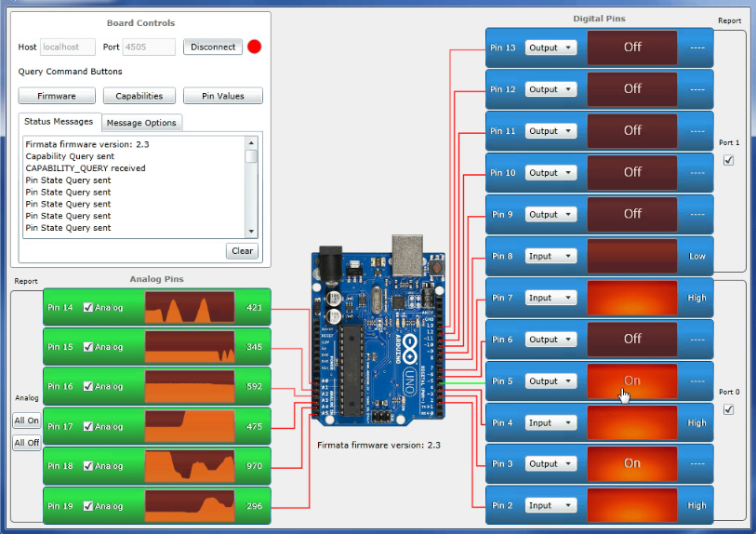Uncheck the Port 0 report checkbox
Image resolution: width=756 pixels, height=534 pixels.
coord(729,409)
